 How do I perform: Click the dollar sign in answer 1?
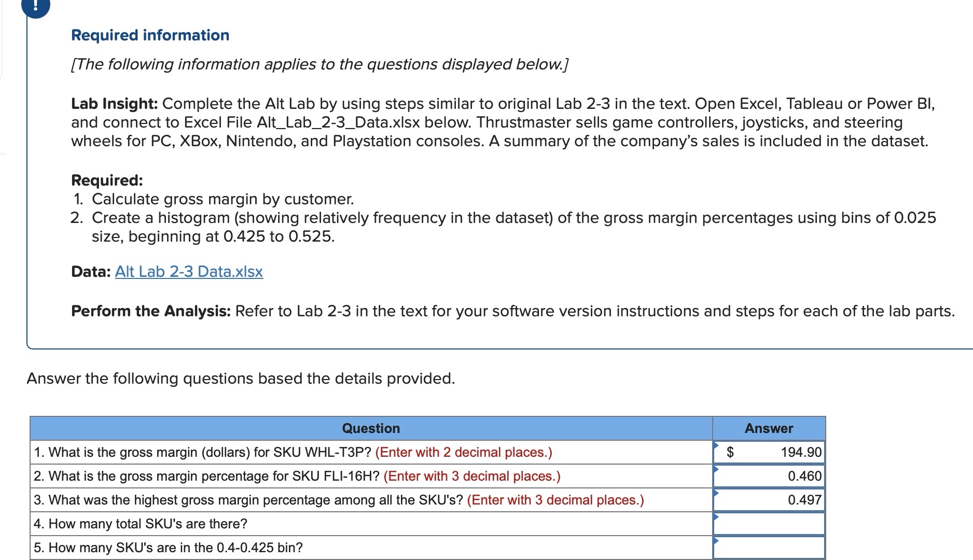(730, 452)
